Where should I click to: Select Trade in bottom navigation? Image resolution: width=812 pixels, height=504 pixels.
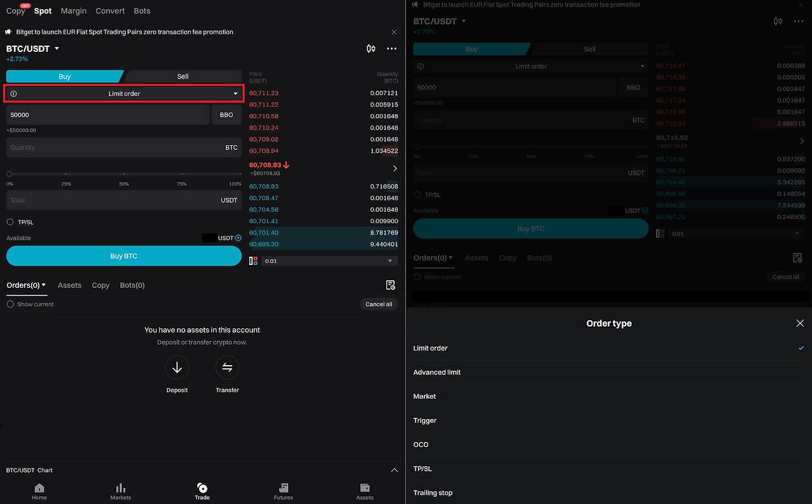coord(202,491)
